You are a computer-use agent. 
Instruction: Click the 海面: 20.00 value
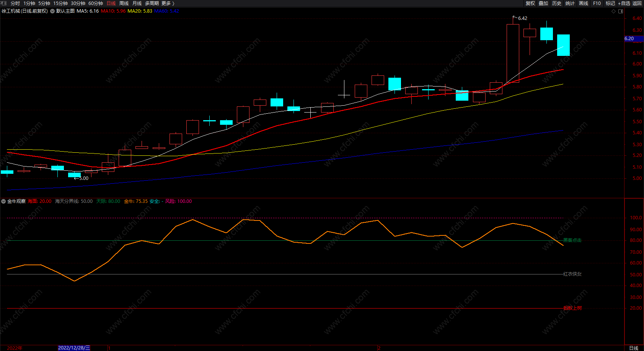point(39,201)
